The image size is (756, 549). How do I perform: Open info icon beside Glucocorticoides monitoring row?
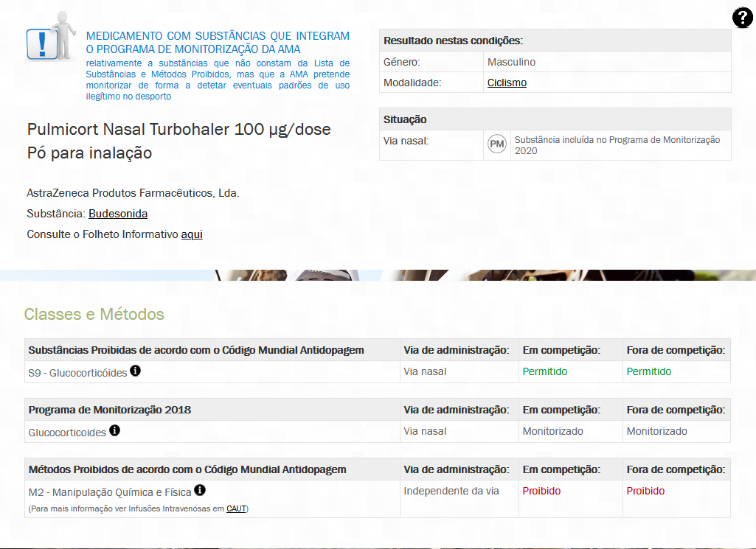(114, 430)
